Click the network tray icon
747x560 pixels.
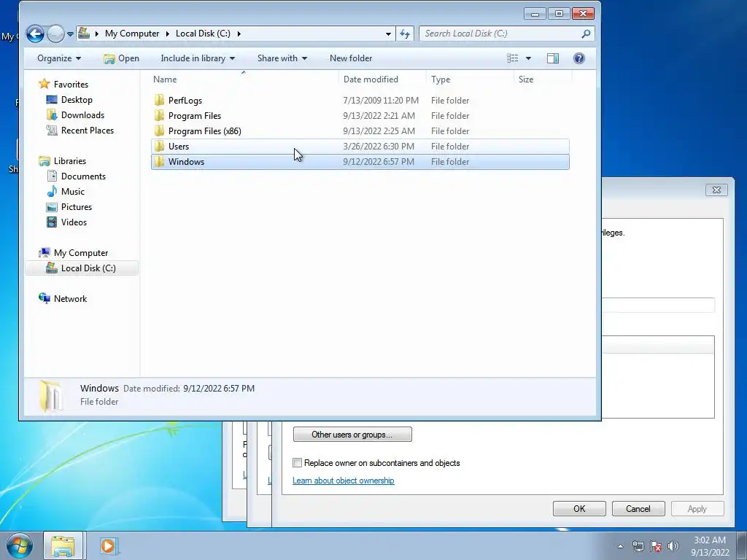[638, 546]
